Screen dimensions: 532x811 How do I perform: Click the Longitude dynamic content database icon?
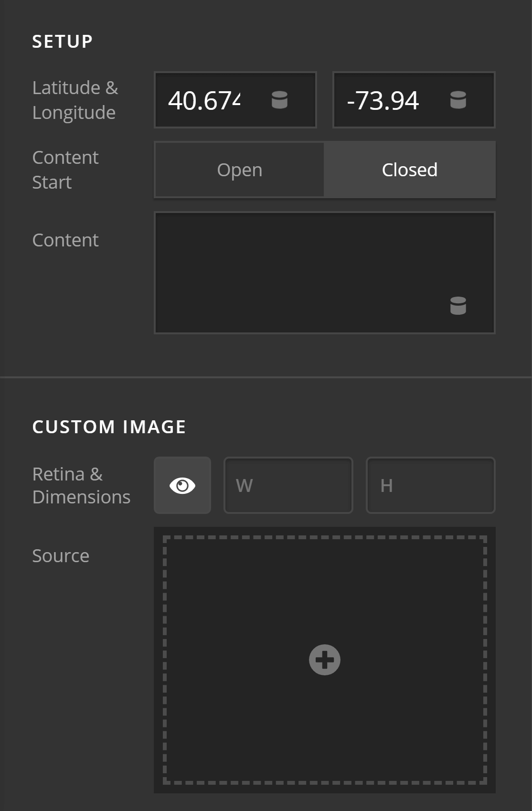(458, 100)
